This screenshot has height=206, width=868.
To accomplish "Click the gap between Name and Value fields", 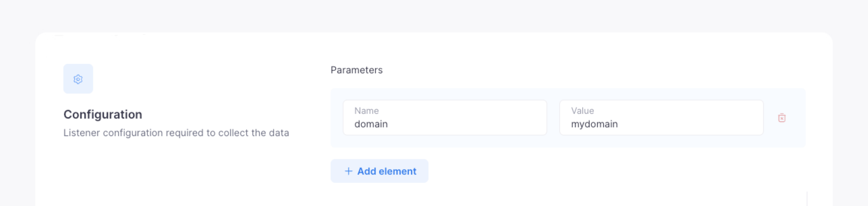I will [x=553, y=118].
